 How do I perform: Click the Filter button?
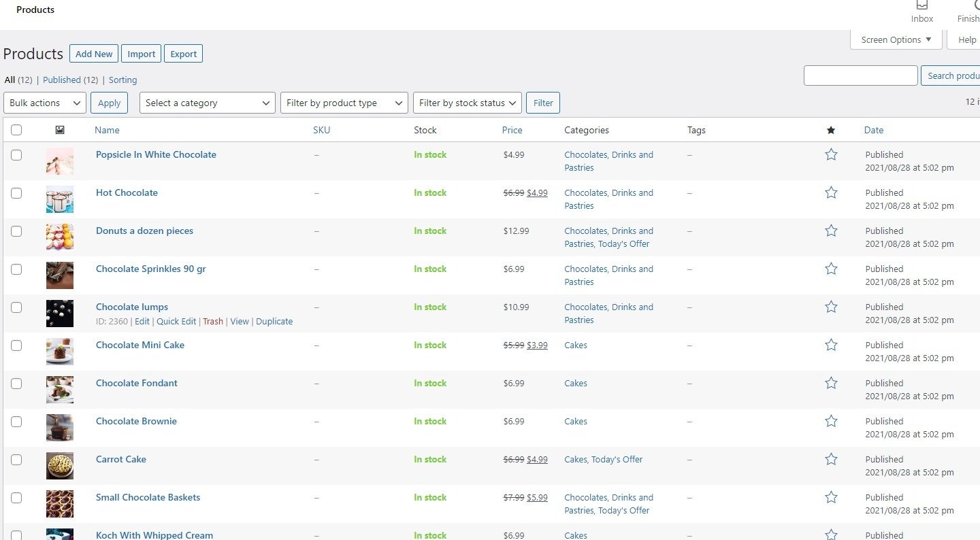coord(543,103)
